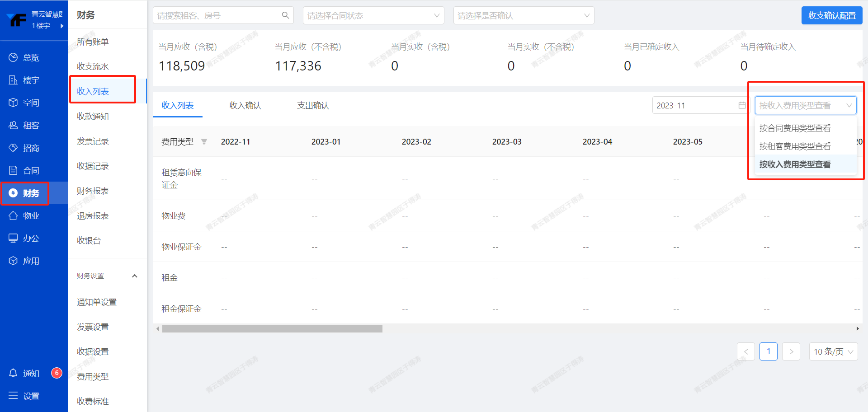Viewport: 868px width, 412px height.
Task: Choose 按租客费用类型查看 from the dropdown list
Action: pos(795,146)
